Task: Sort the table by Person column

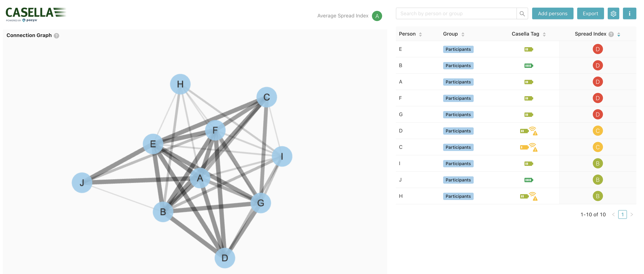Action: [420, 34]
